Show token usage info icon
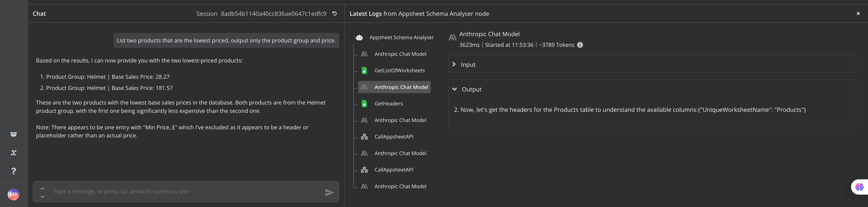 580,45
